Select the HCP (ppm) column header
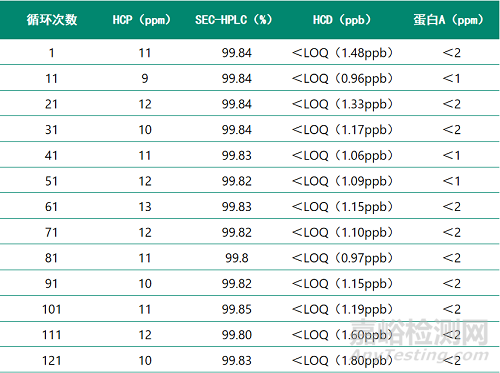Image resolution: width=500 pixels, height=373 pixels. [x=142, y=20]
